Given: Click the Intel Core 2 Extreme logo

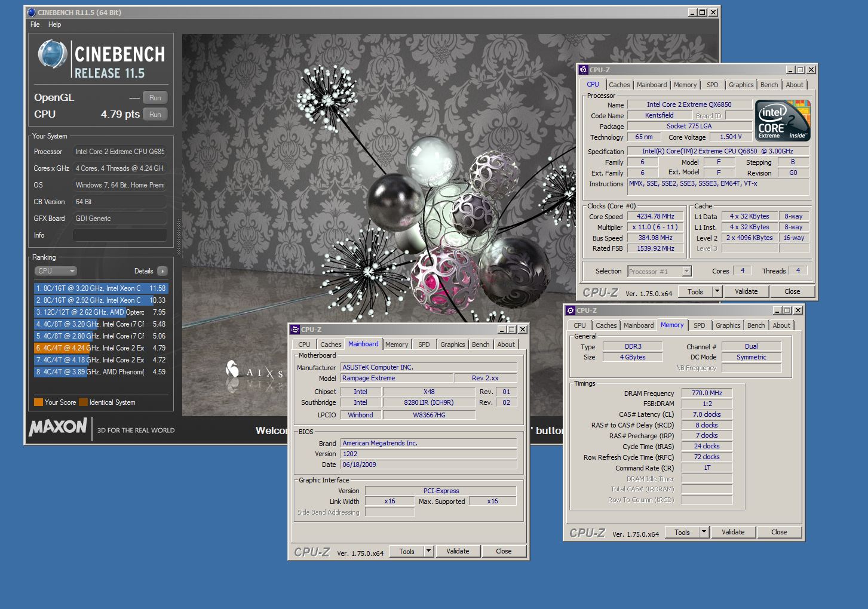Looking at the screenshot, I should click(783, 121).
